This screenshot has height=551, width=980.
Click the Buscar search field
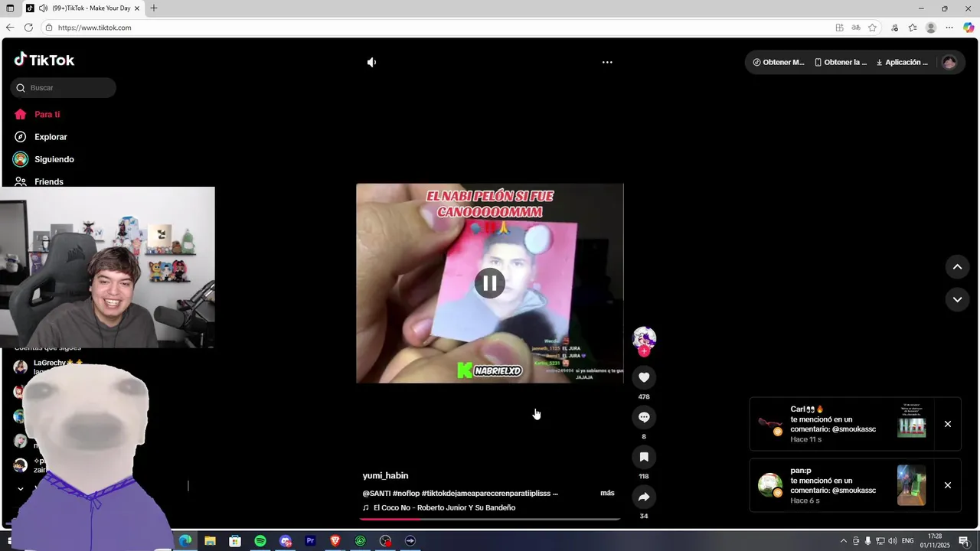tap(64, 87)
